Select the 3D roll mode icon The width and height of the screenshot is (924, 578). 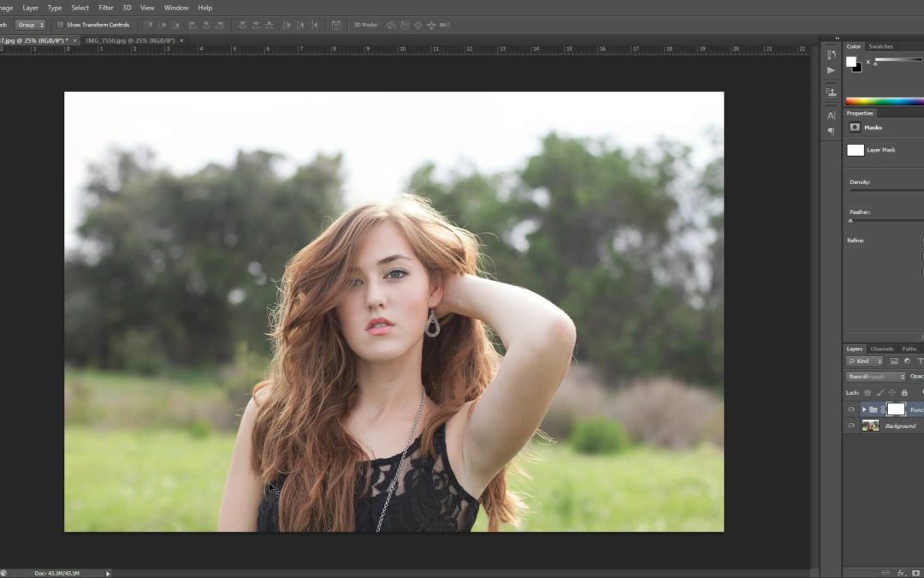coord(405,25)
